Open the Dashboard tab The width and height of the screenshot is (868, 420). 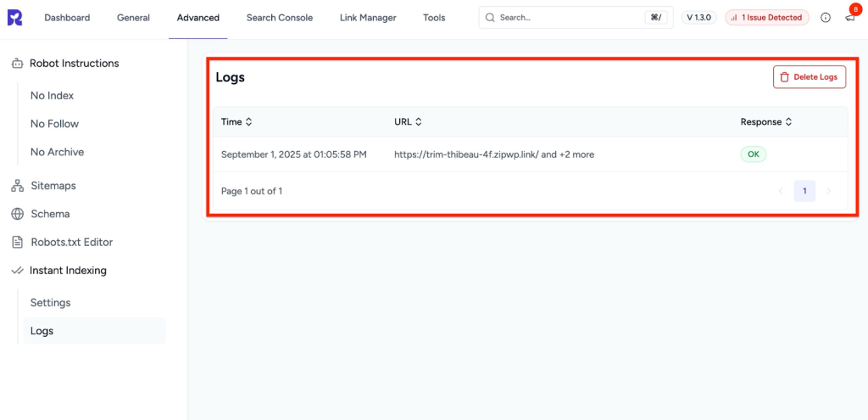(67, 18)
